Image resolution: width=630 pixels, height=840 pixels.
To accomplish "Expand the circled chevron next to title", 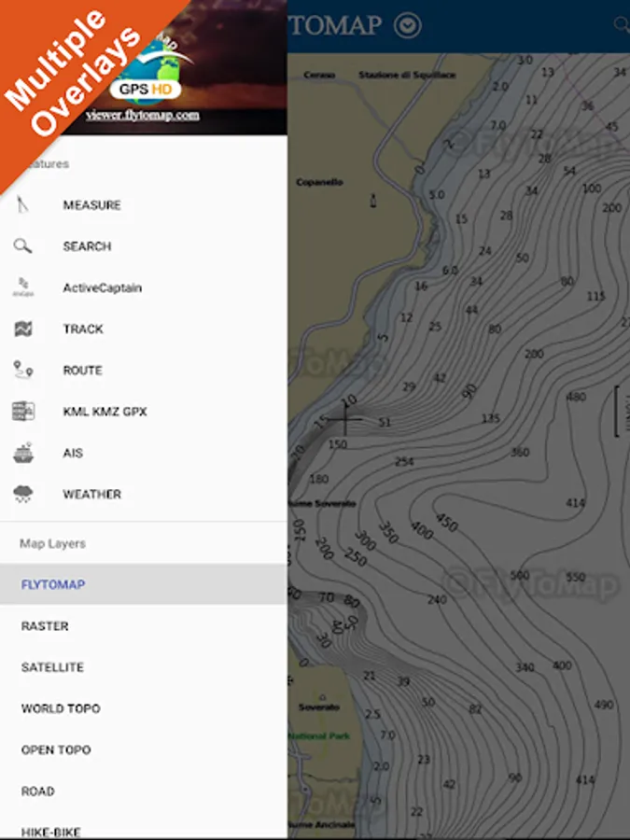I will [x=408, y=25].
